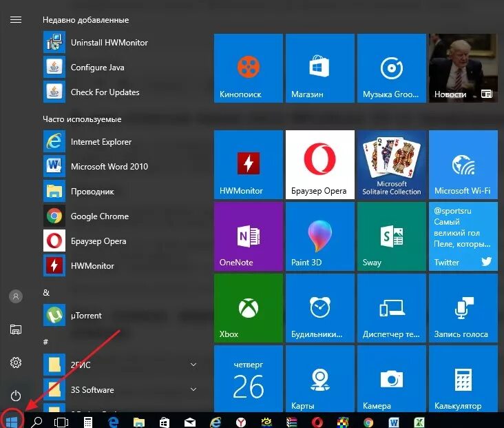Screen dimensions: 504x428
Task: Open the Paint 3D tile
Action: tap(320, 236)
